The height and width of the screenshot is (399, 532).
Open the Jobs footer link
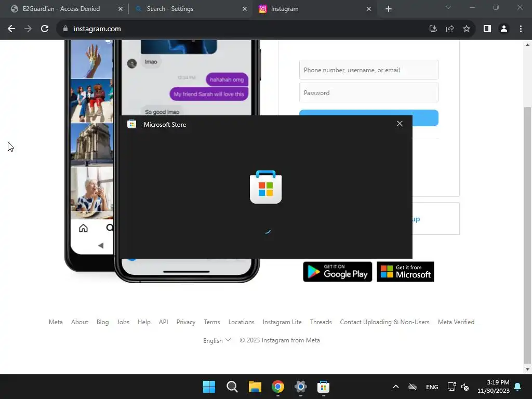tap(123, 322)
